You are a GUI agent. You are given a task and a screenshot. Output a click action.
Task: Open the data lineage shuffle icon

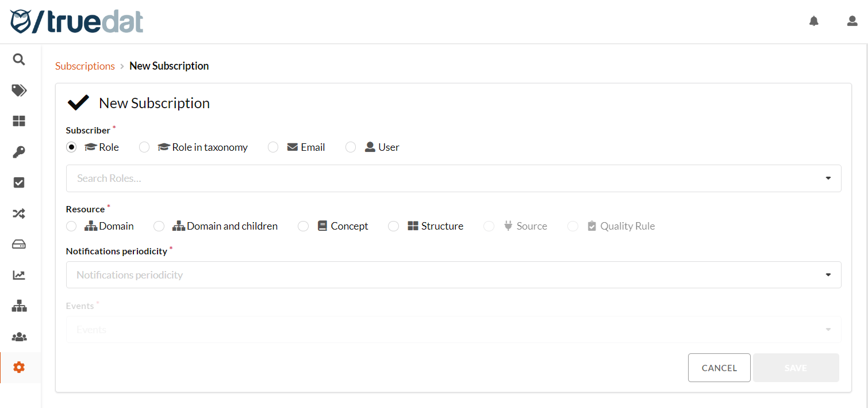pyautogui.click(x=18, y=213)
